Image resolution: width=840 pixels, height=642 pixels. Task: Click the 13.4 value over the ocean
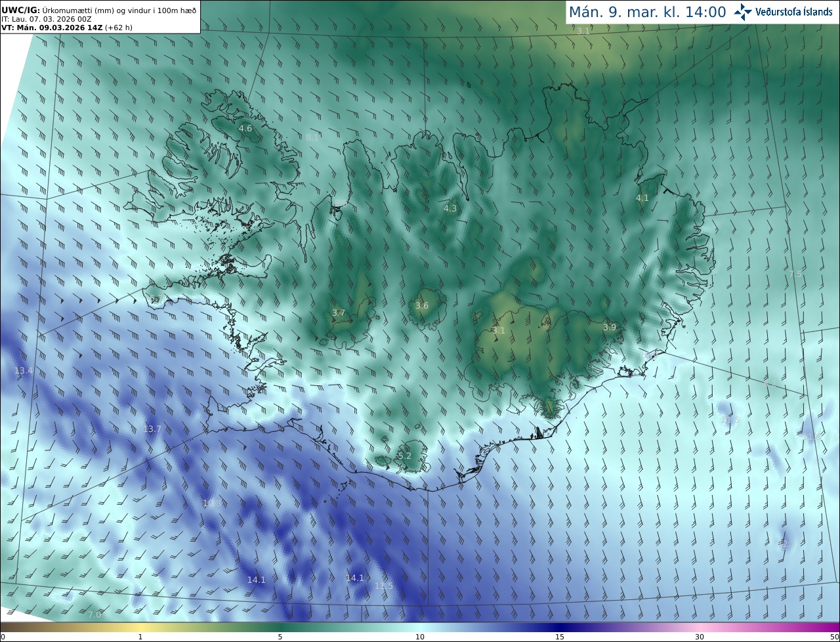coord(23,371)
